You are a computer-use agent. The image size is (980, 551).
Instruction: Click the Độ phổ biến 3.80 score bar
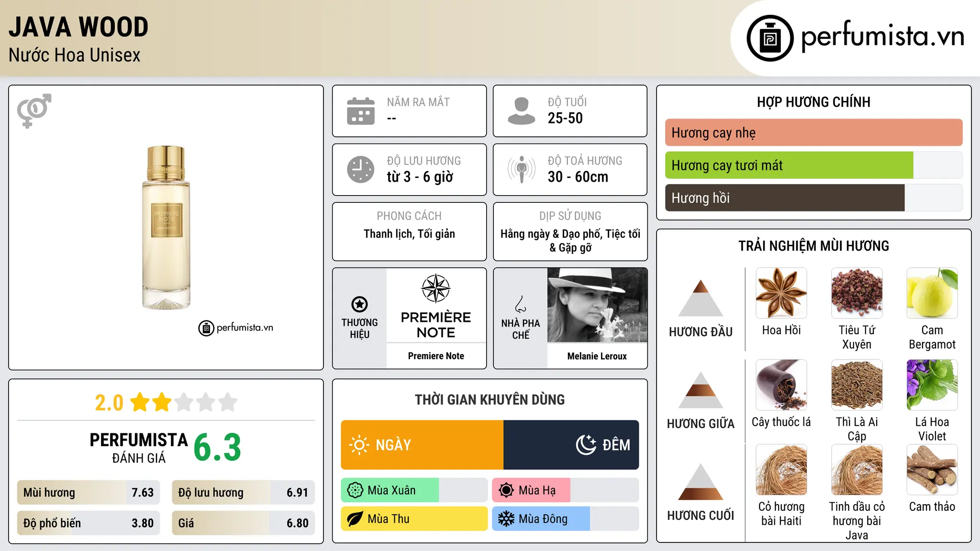coord(89,523)
